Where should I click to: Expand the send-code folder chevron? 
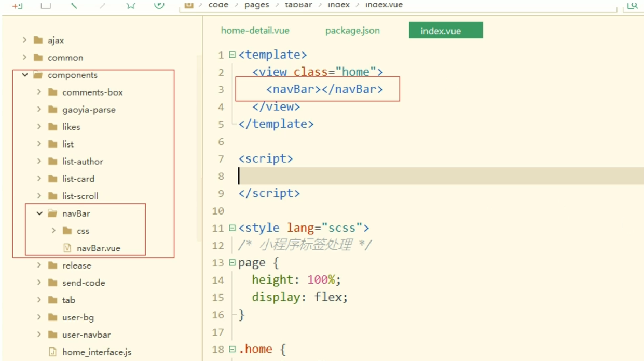[x=39, y=283]
